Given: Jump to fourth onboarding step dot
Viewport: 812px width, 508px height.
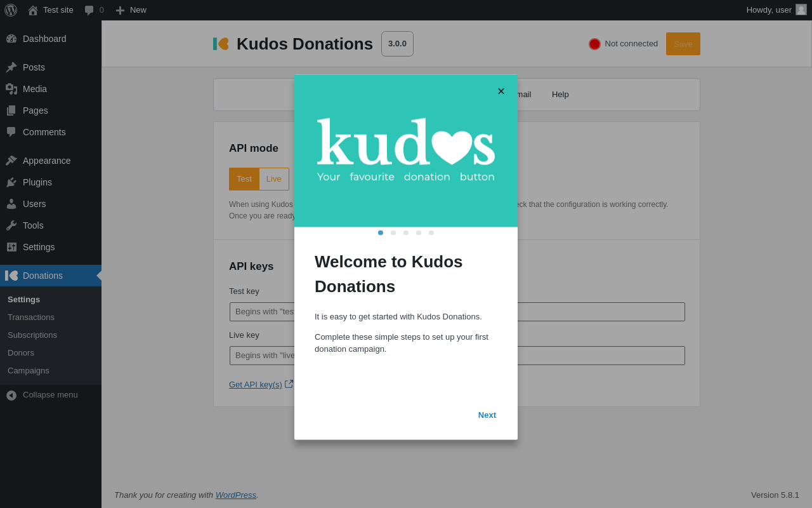Looking at the screenshot, I should point(419,232).
